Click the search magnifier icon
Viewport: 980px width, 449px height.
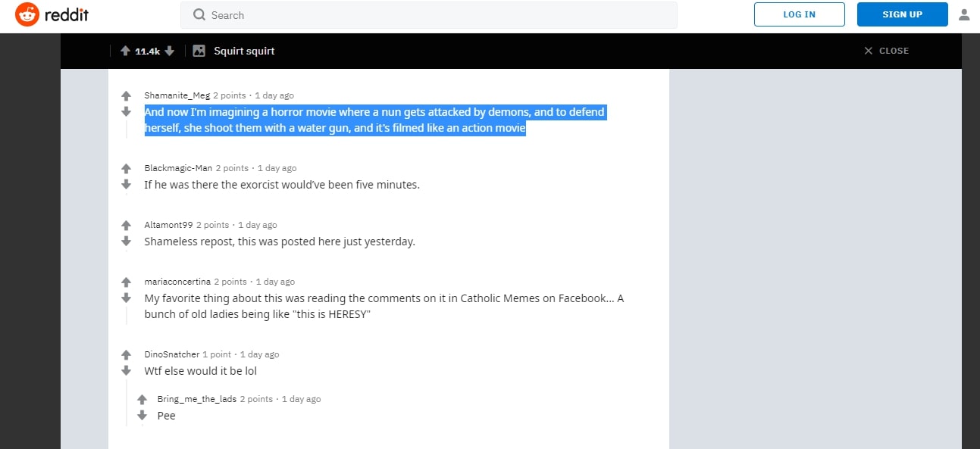point(199,15)
